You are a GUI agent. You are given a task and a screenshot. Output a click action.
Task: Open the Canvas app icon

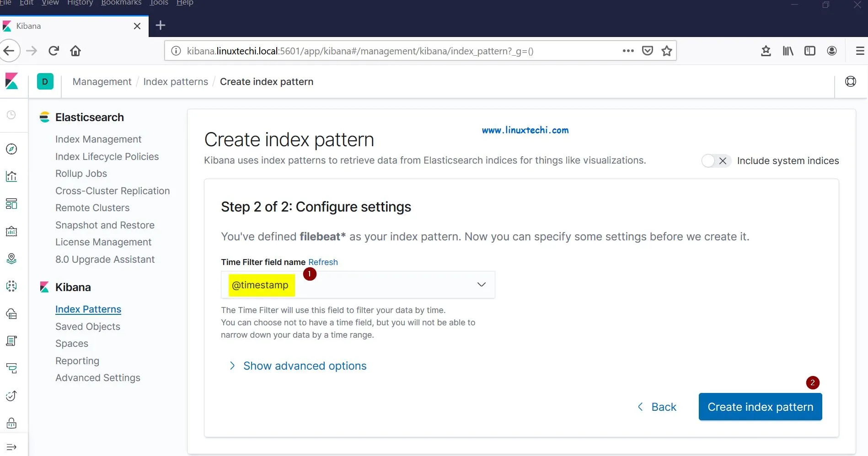pyautogui.click(x=11, y=231)
